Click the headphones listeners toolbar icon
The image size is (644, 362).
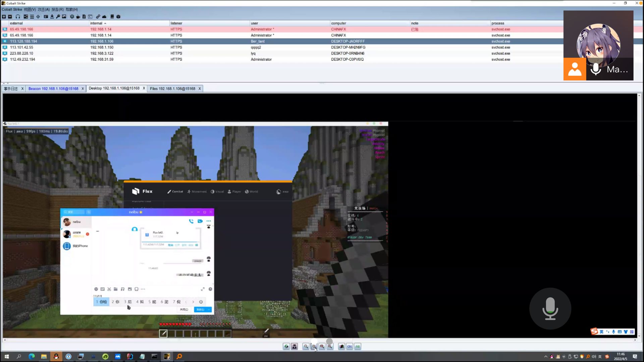(x=18, y=16)
